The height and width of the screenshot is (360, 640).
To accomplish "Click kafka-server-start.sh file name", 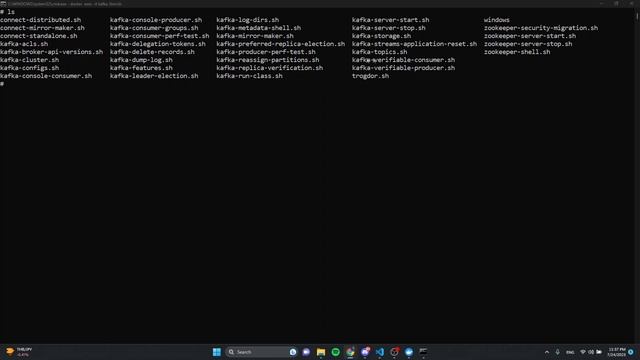I will click(x=391, y=20).
